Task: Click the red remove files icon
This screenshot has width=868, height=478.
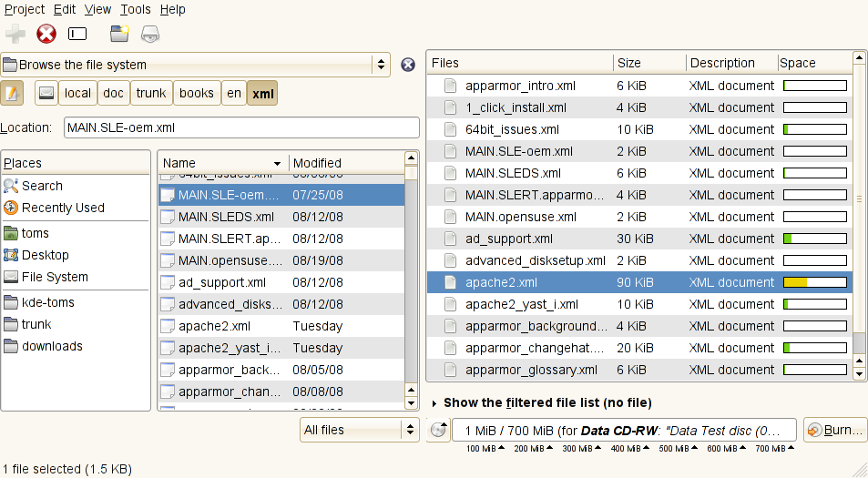Action: click(46, 35)
